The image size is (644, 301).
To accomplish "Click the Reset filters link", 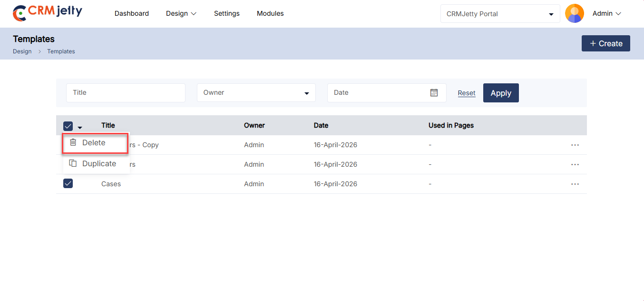I will pos(466,93).
